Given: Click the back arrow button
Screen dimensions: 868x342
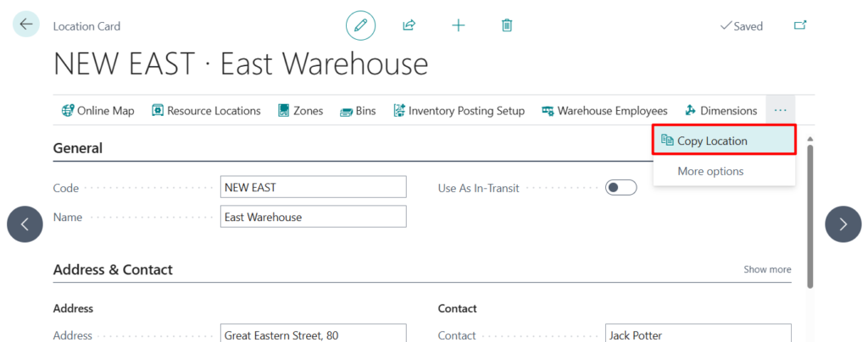Looking at the screenshot, I should pyautogui.click(x=25, y=25).
